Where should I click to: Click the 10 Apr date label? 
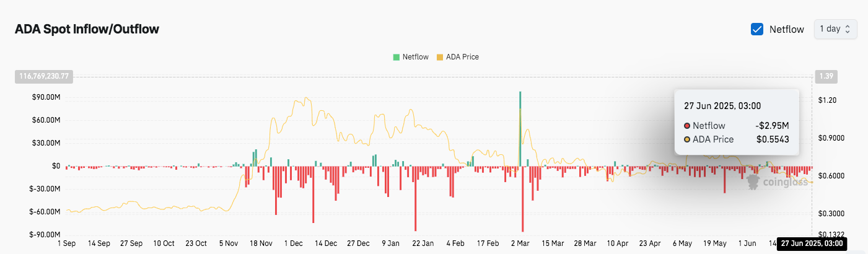click(618, 243)
